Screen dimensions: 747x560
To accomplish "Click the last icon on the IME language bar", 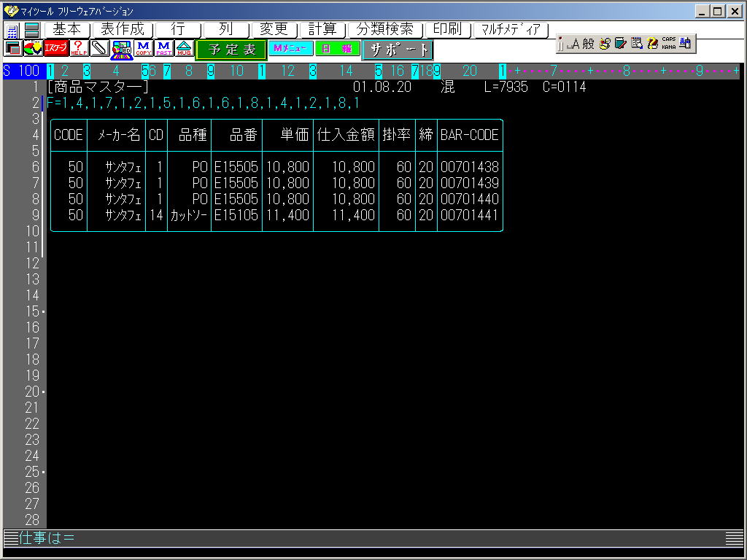I will (x=686, y=43).
